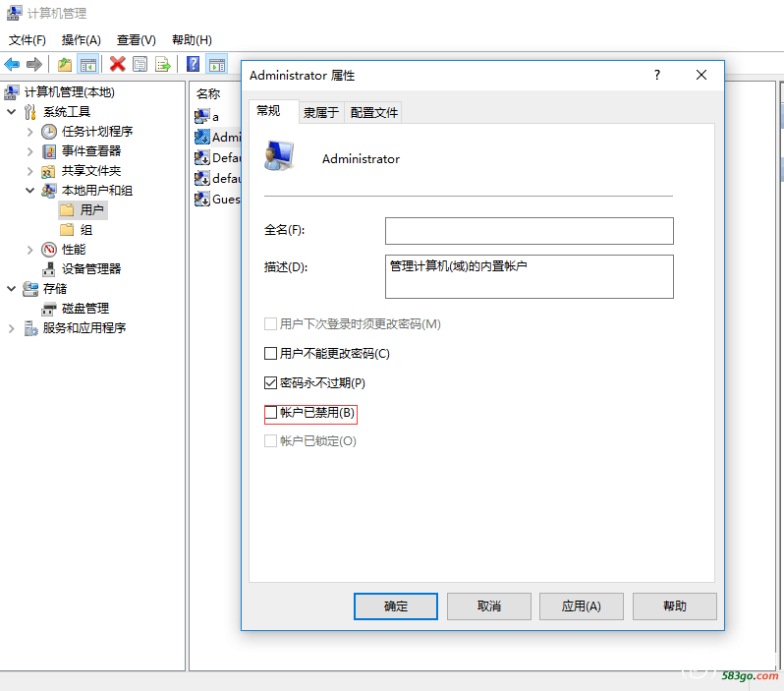Click the 服务和应用程序 icon
Image resolution: width=784 pixels, height=691 pixels.
[30, 328]
